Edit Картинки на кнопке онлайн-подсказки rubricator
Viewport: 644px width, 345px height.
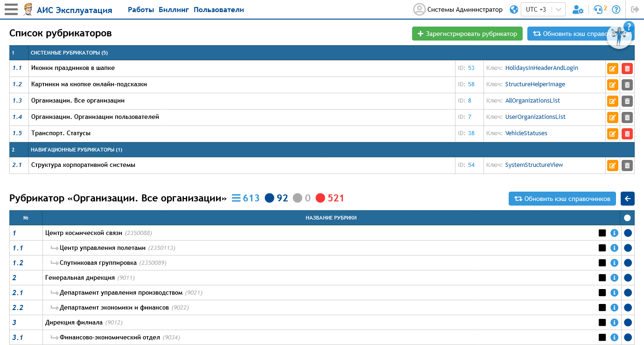pos(613,85)
